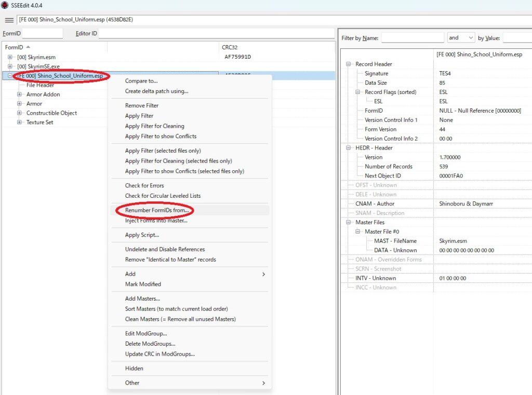The width and height of the screenshot is (532, 395).
Task: Choose Renumber FormIDs from... menu entry
Action: 156,210
